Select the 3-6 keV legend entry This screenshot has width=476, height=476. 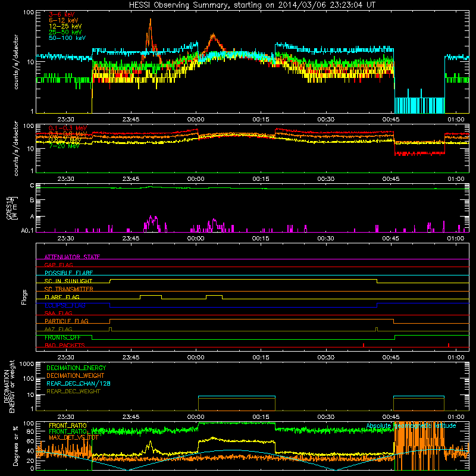pyautogui.click(x=61, y=14)
